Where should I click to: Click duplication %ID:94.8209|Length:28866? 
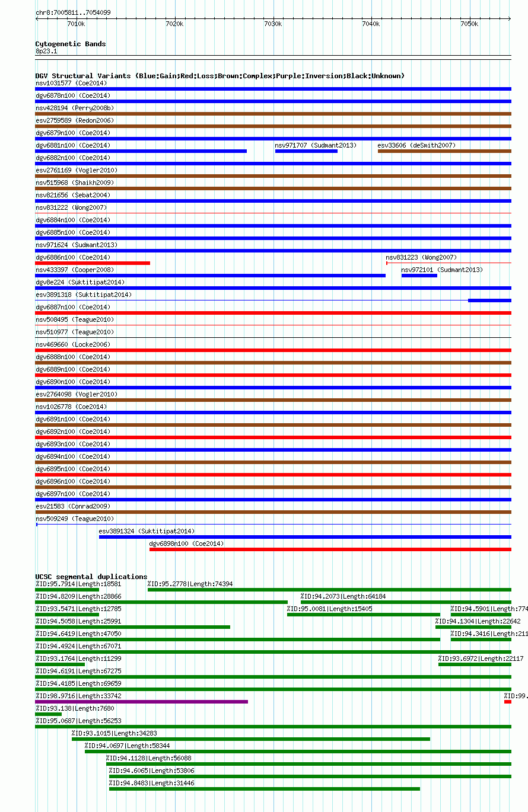78,597
